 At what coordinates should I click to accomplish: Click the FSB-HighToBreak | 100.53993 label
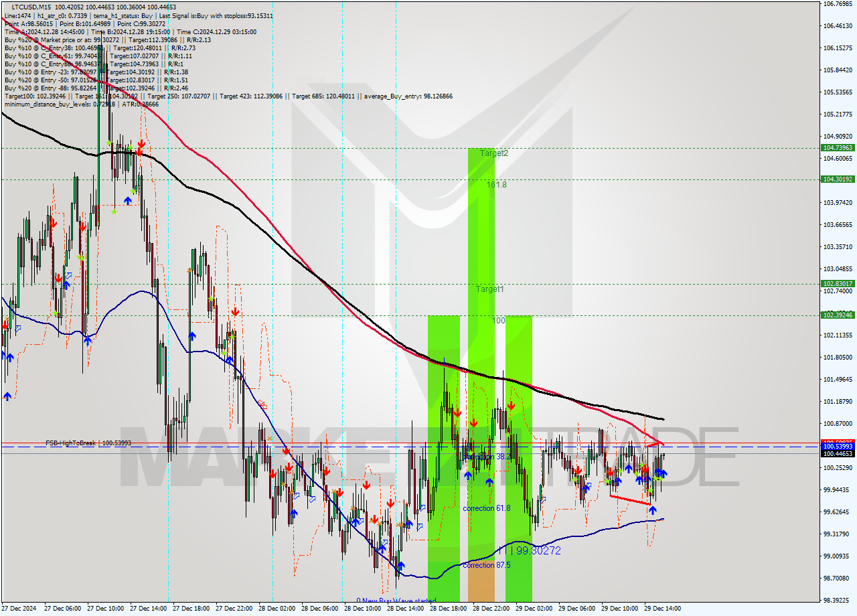click(x=88, y=443)
